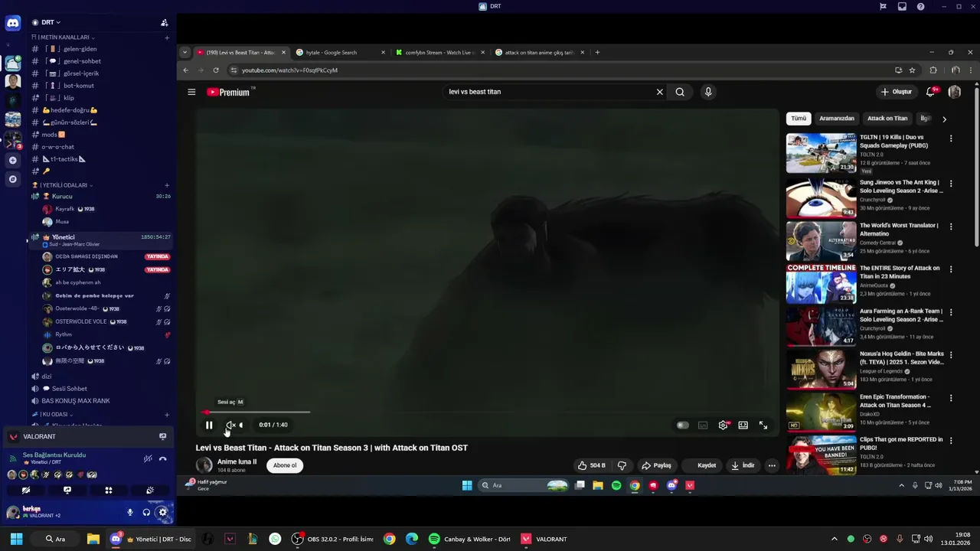Open Discord User Settings gear

point(162,513)
